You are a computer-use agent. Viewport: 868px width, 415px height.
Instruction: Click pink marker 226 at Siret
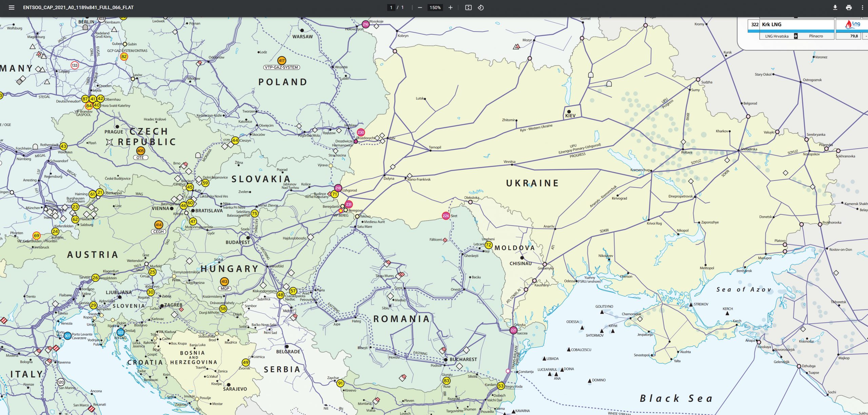click(446, 216)
